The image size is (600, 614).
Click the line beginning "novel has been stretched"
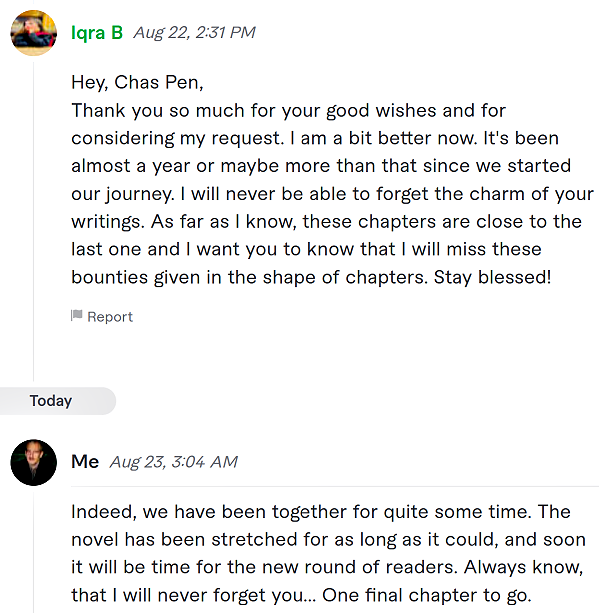[328, 540]
